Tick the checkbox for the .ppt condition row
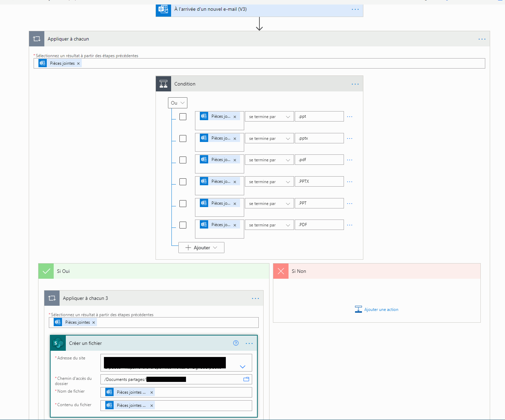This screenshot has height=420, width=505. [x=183, y=117]
